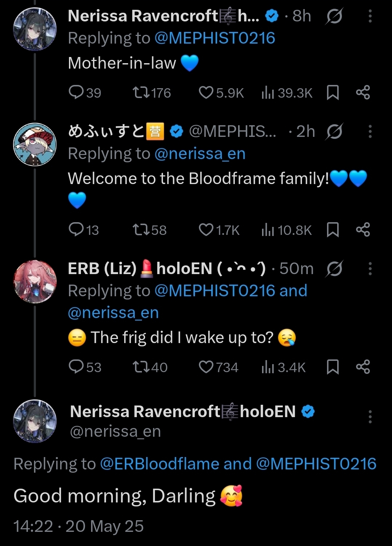Like Nerissa's "Mother-in-law" tweet
This screenshot has width=392, height=546.
(206, 93)
